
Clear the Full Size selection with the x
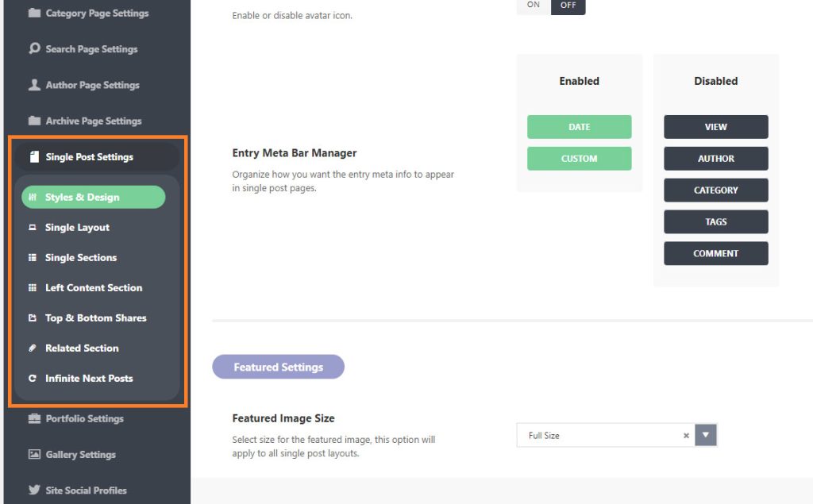click(686, 436)
